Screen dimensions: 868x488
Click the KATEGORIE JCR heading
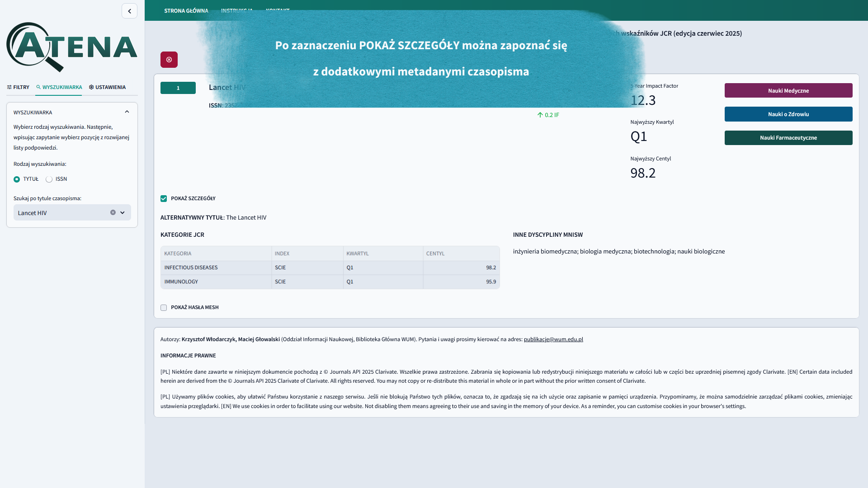tap(182, 235)
